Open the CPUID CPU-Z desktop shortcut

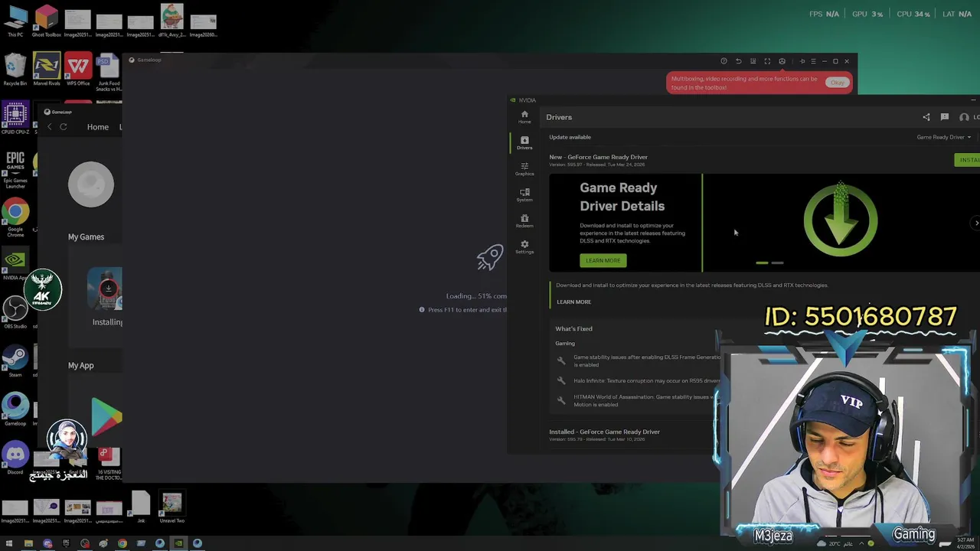[x=15, y=118]
